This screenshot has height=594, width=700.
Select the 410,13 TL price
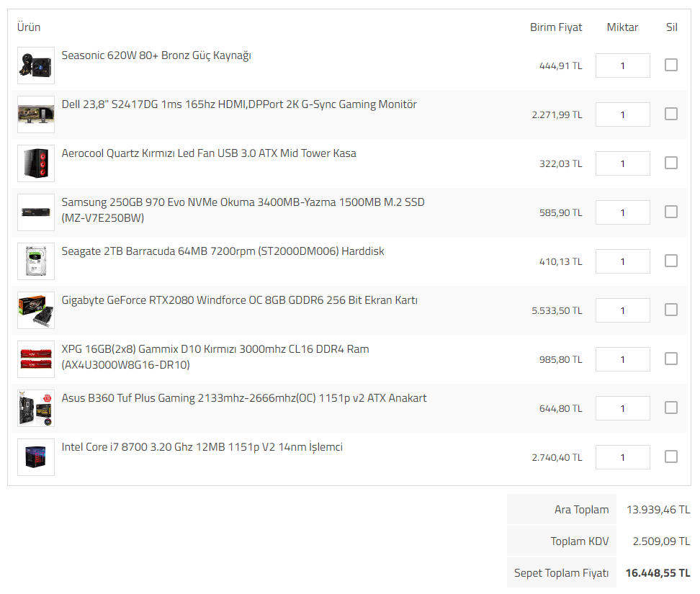click(561, 262)
